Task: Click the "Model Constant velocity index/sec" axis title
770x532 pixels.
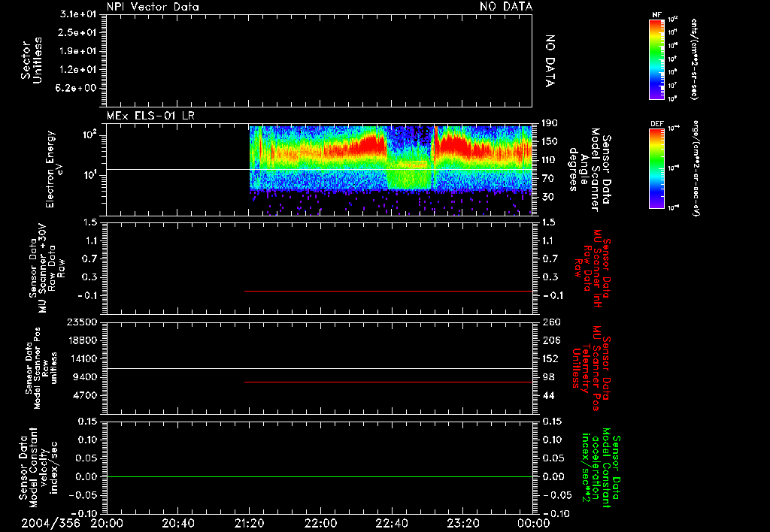Action: [38, 466]
